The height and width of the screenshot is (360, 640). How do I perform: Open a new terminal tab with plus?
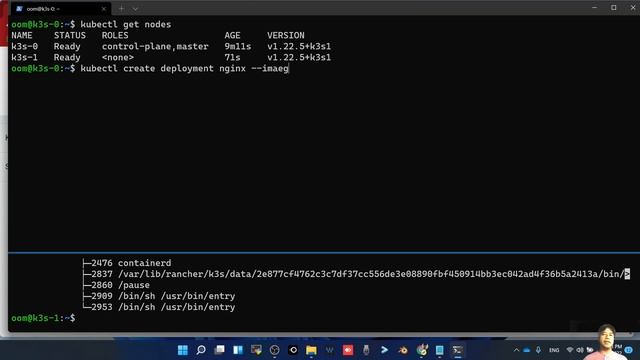pos(121,9)
